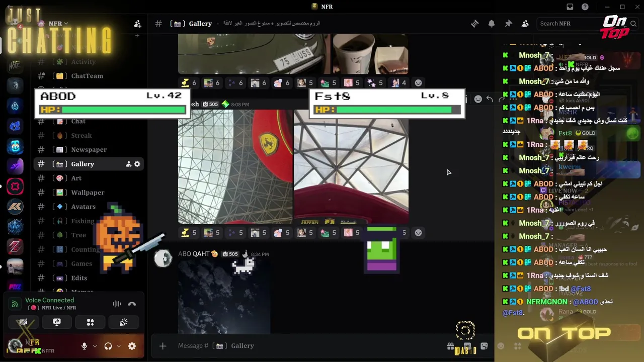The height and width of the screenshot is (362, 644).
Task: Open the gift icon in message bar
Action: (450, 346)
